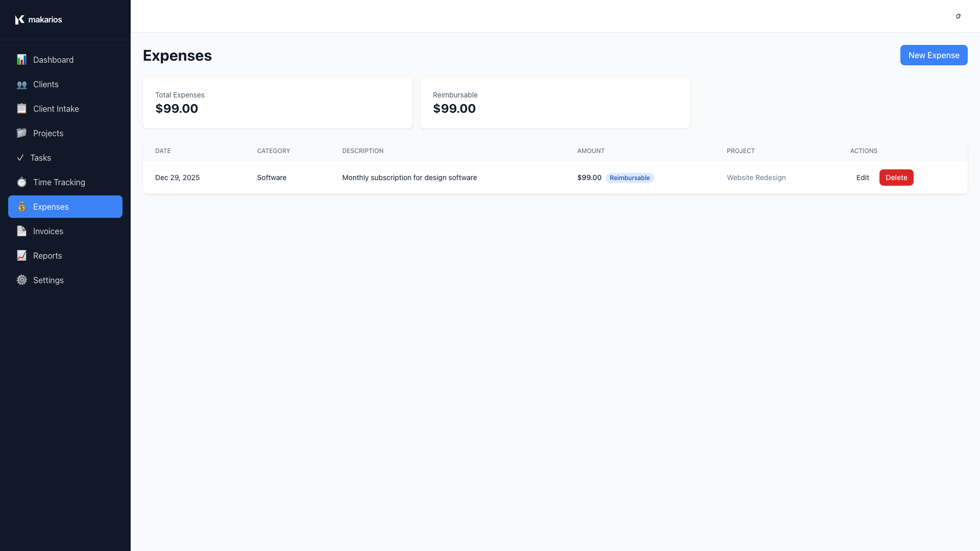The width and height of the screenshot is (980, 551).
Task: Click the Time Tracking clock icon
Action: [x=21, y=182]
